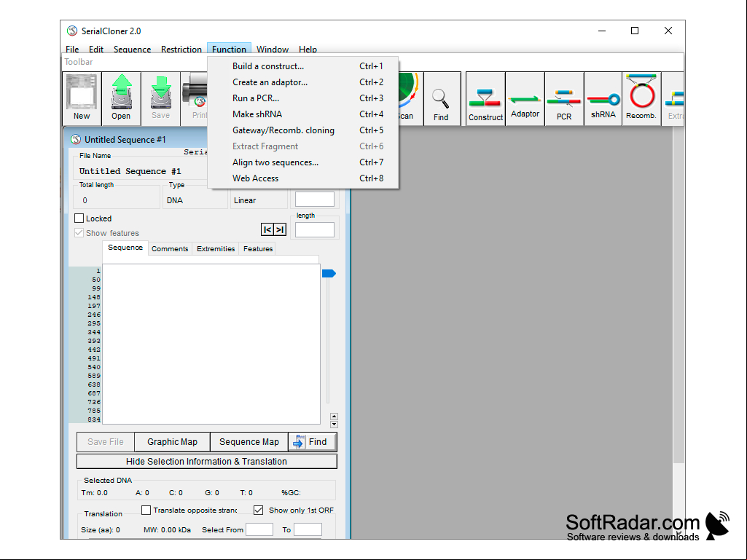
Task: Click the main window vertical scrollbar
Action: point(678,295)
